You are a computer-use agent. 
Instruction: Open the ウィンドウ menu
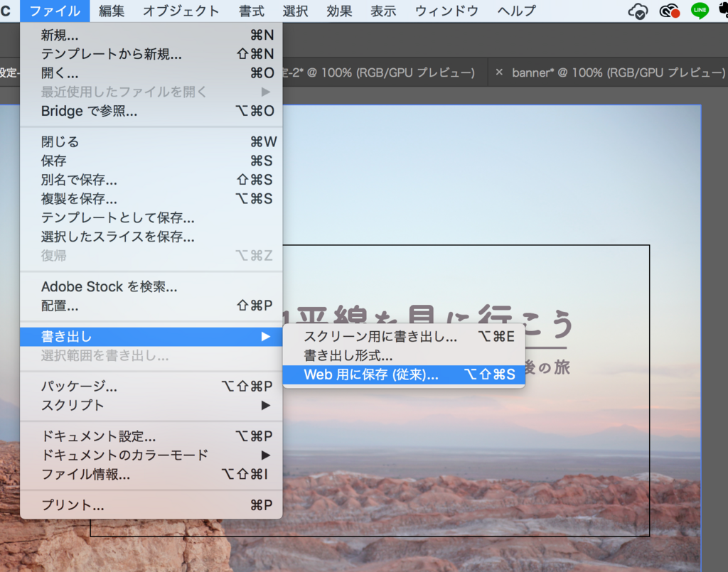pyautogui.click(x=446, y=11)
